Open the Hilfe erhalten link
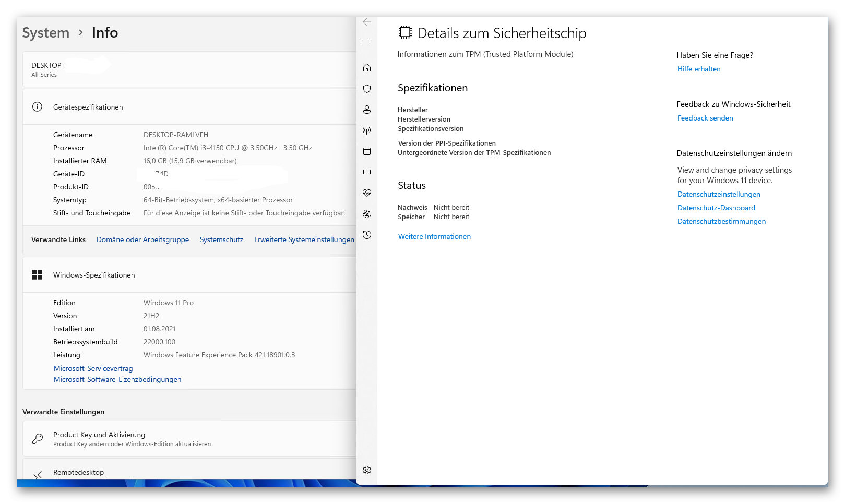The height and width of the screenshot is (504, 845). 699,69
